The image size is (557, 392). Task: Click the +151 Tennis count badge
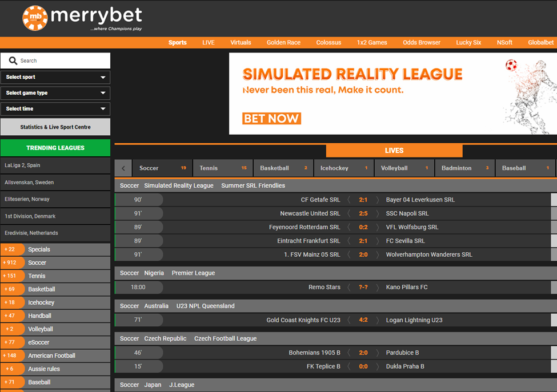point(11,276)
